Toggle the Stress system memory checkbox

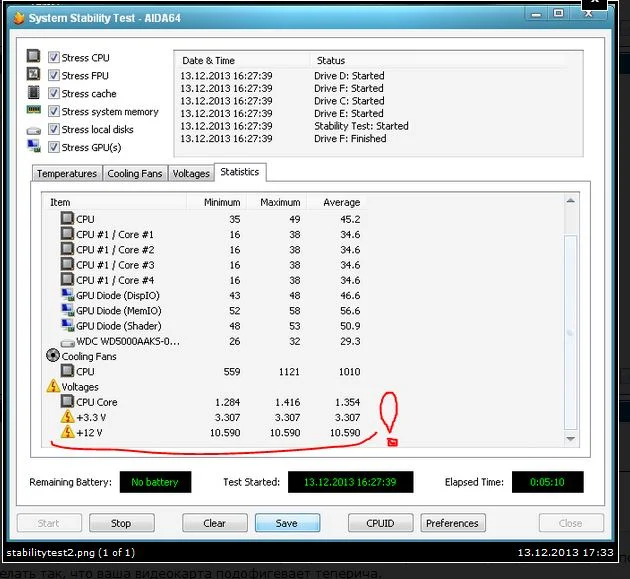pyautogui.click(x=54, y=111)
